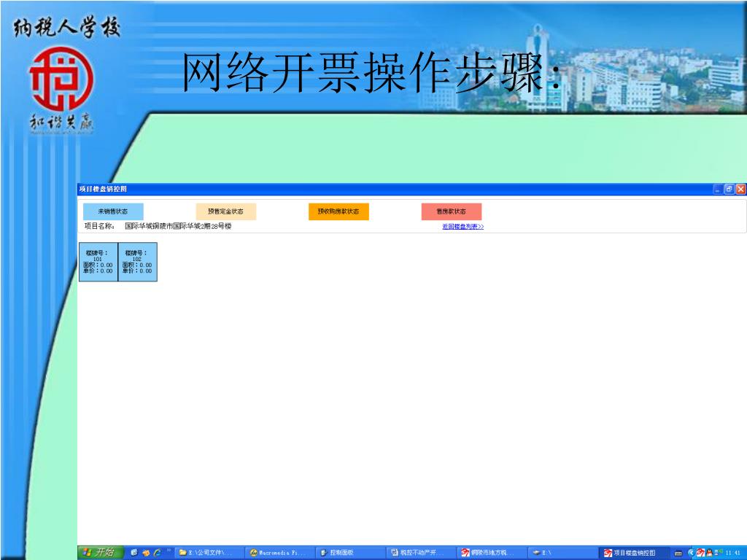Image resolution: width=747 pixels, height=560 pixels.
Task: Click the QQ penguin tray icon
Action: pyautogui.click(x=709, y=553)
